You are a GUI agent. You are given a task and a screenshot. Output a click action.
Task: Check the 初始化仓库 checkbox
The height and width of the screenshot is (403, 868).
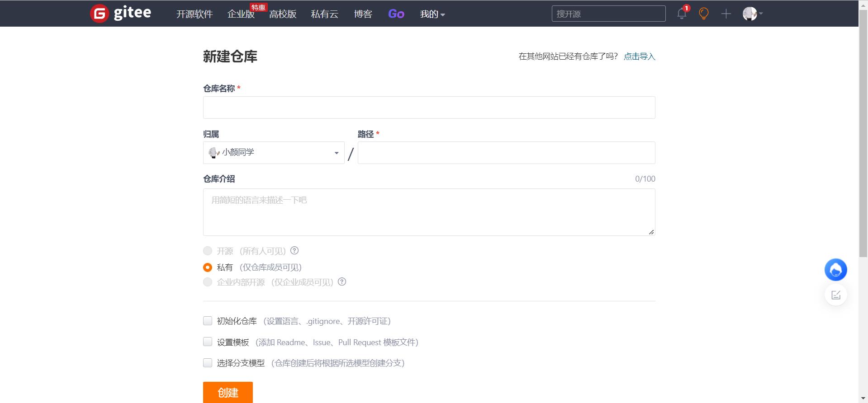[x=208, y=321]
